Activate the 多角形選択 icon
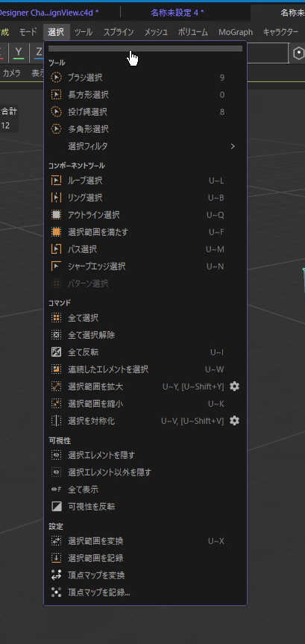Image resolution: width=305 pixels, height=644 pixels. pyautogui.click(x=56, y=129)
